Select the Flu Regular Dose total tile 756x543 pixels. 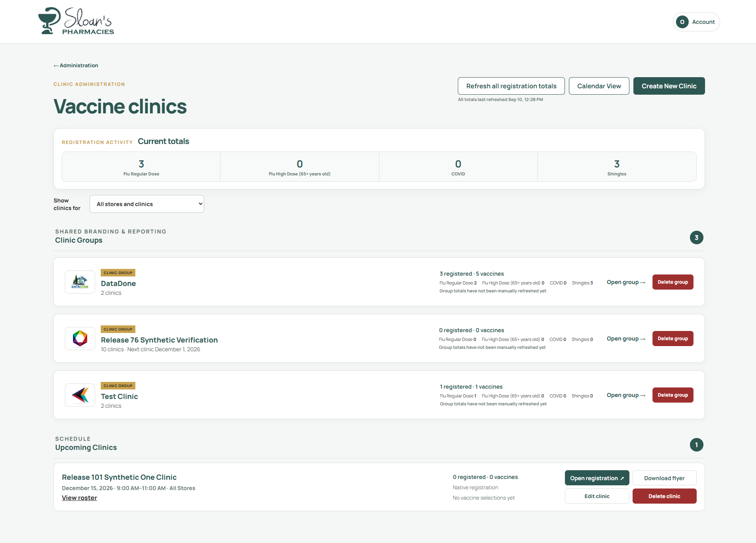point(141,167)
